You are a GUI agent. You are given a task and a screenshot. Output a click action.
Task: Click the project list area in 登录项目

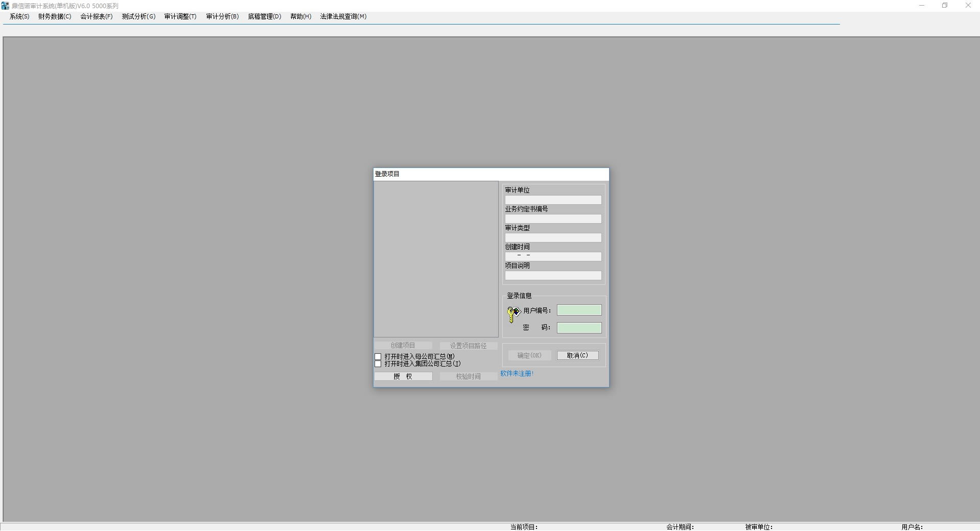(436, 259)
